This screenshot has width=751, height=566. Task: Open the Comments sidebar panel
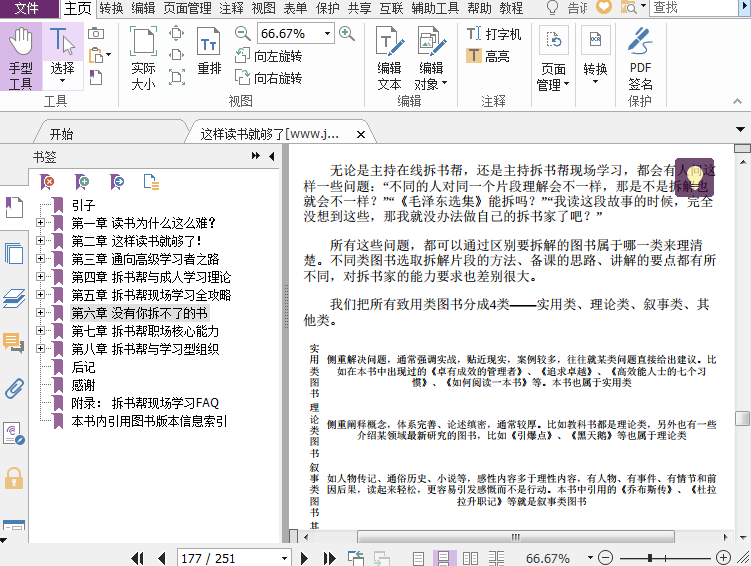(13, 343)
